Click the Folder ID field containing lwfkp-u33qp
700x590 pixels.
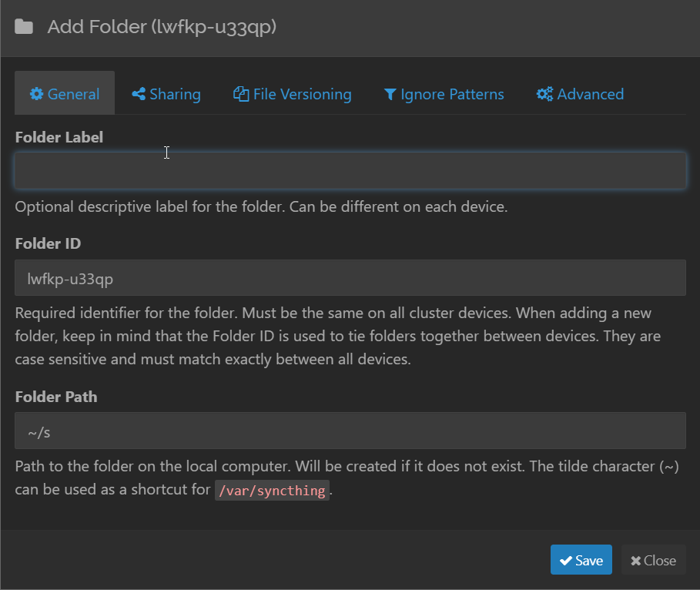[x=350, y=278]
